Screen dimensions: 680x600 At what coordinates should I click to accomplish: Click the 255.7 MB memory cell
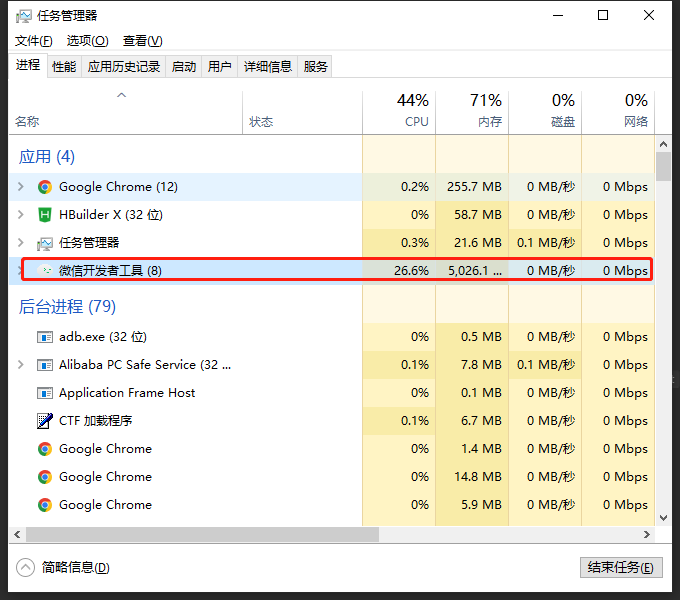point(474,187)
